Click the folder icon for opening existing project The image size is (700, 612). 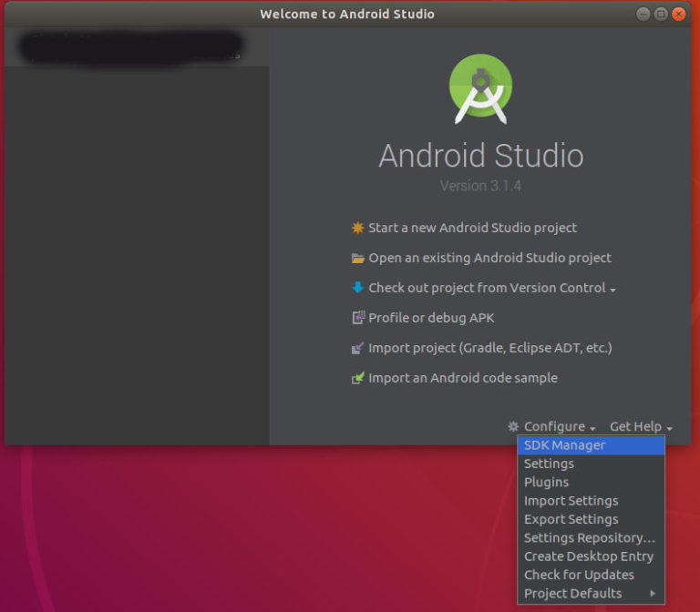point(358,258)
